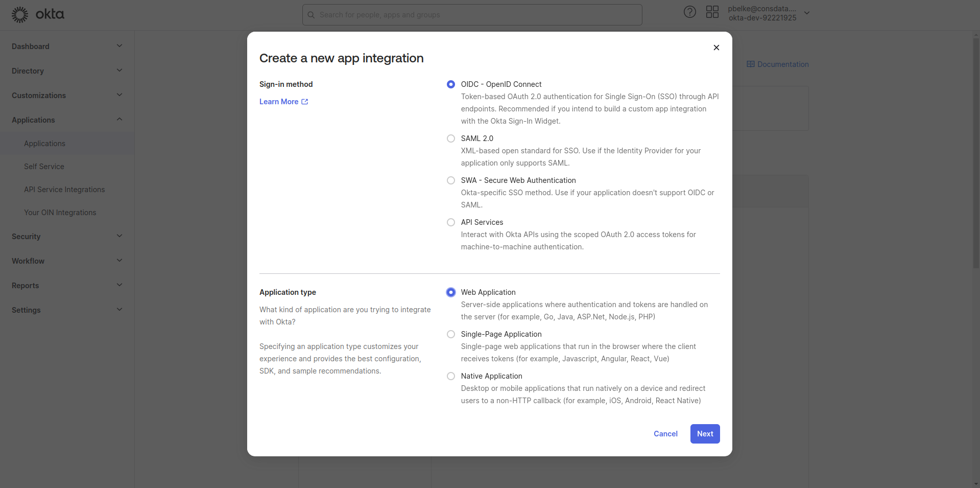Screen dimensions: 980x488
Task: Click the Okta logo in the header
Action: (x=38, y=14)
